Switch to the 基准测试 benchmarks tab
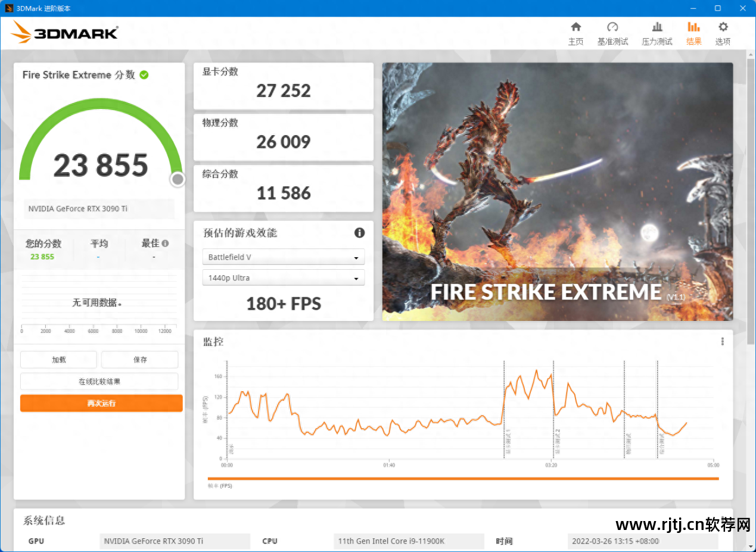 (x=612, y=34)
